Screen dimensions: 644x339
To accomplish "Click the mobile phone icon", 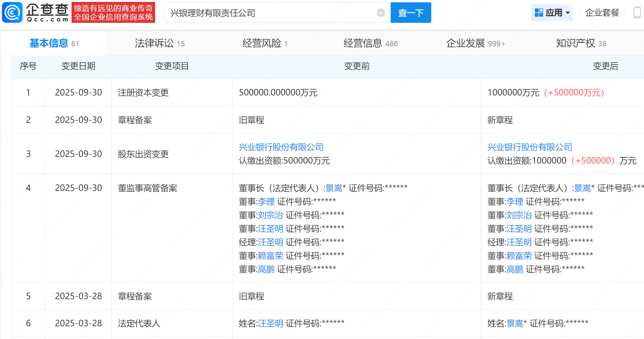I will [637, 13].
